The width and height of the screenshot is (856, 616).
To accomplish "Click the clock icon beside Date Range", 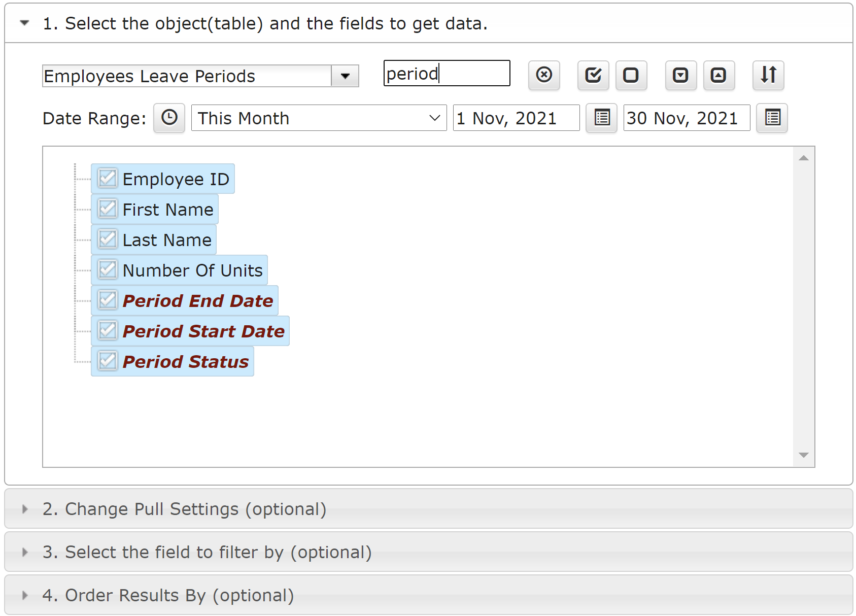I will pos(169,118).
